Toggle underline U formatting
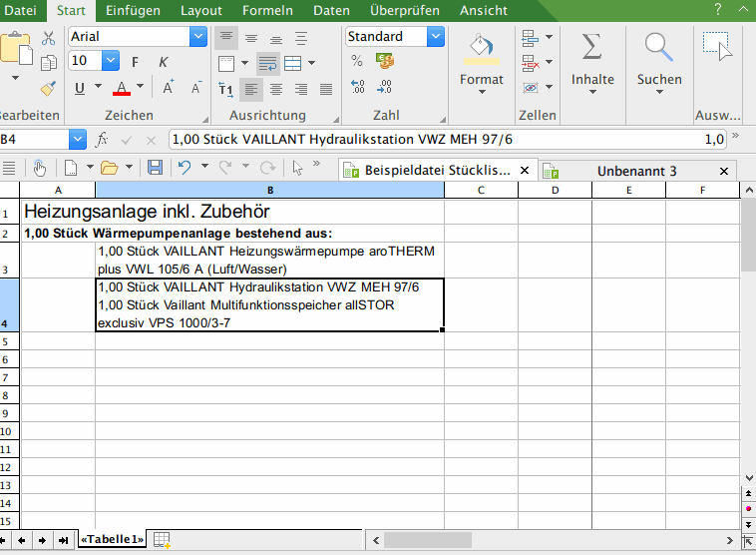Screen dimensions: 756x555 pyautogui.click(x=80, y=88)
